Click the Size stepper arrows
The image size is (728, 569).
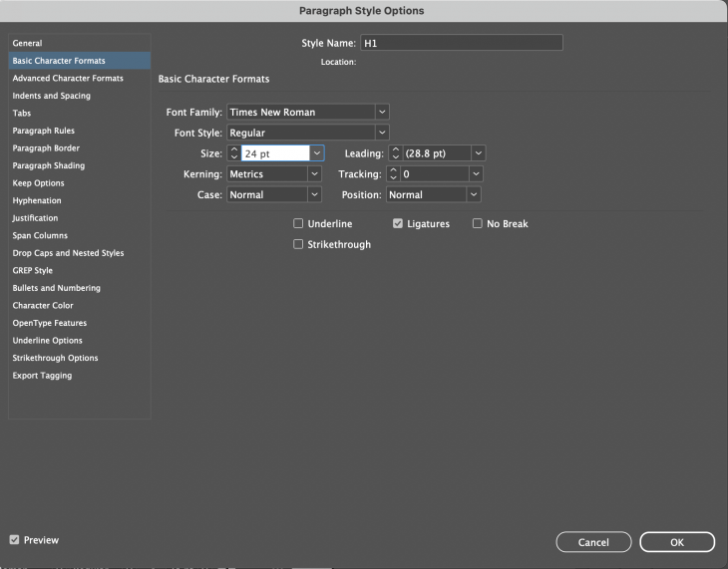[x=234, y=153]
